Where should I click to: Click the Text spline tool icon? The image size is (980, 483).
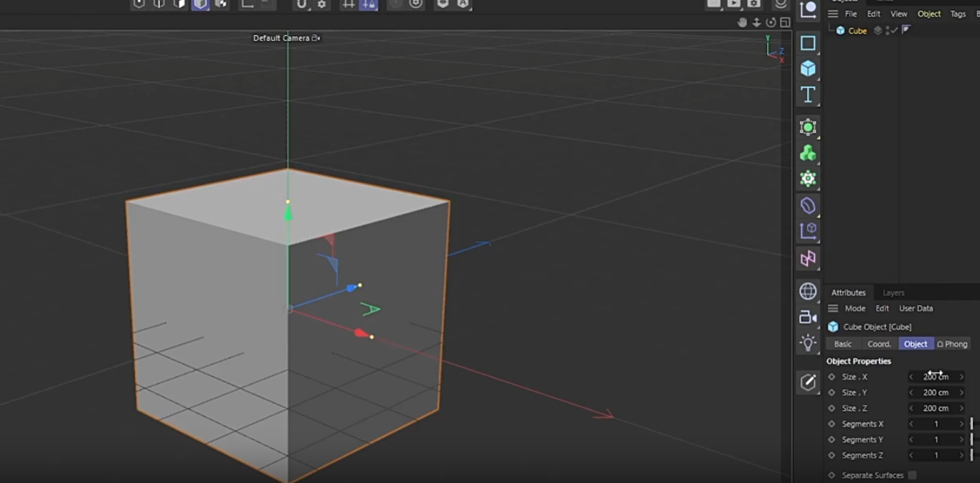tap(808, 95)
